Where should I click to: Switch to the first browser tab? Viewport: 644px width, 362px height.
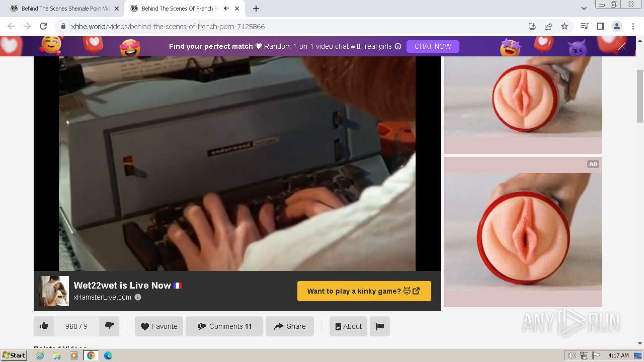coord(64,9)
